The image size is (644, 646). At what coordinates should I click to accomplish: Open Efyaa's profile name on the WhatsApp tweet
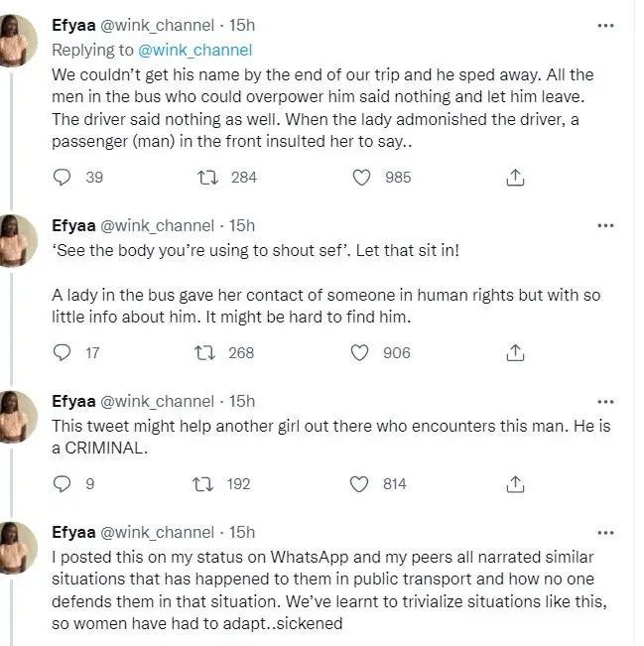pyautogui.click(x=75, y=532)
